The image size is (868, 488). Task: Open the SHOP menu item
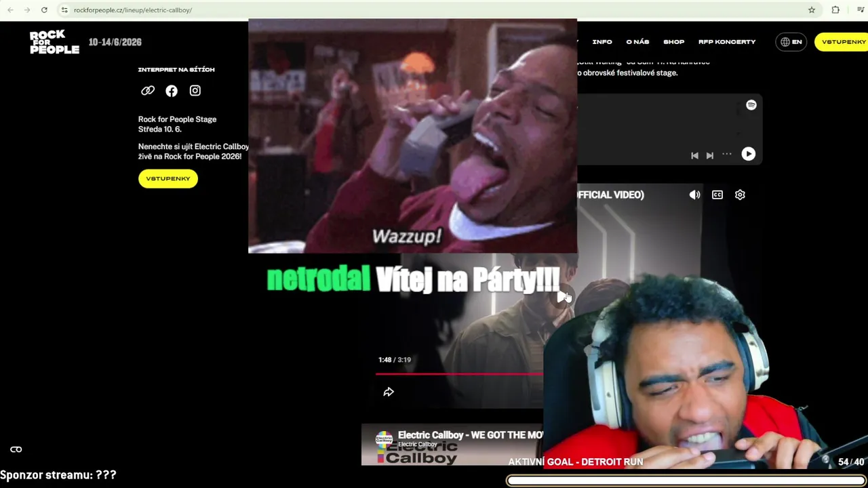674,42
